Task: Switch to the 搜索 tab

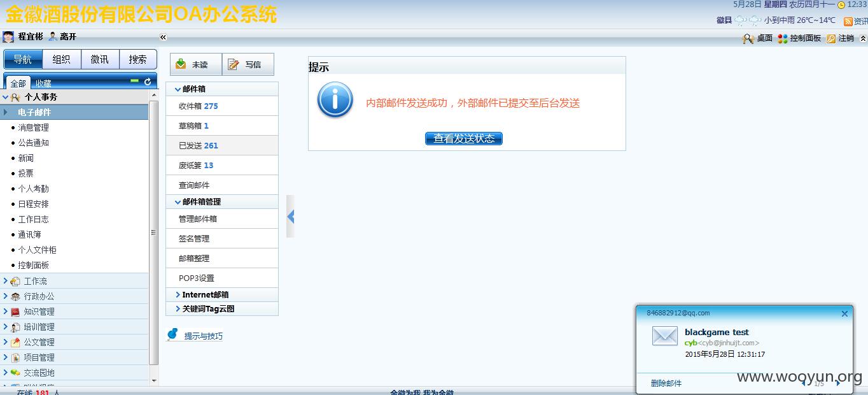Action: point(138,59)
